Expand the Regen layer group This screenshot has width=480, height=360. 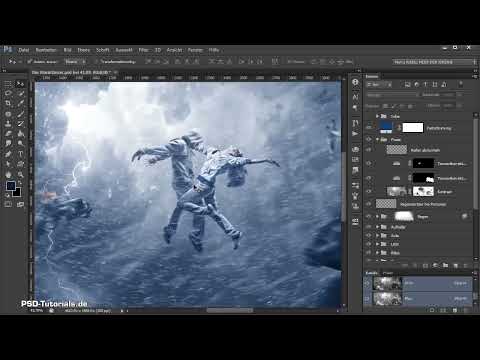(x=377, y=217)
